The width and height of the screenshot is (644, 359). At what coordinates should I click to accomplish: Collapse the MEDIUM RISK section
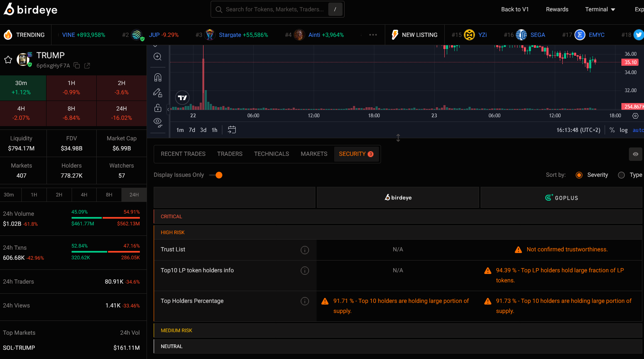tap(177, 331)
